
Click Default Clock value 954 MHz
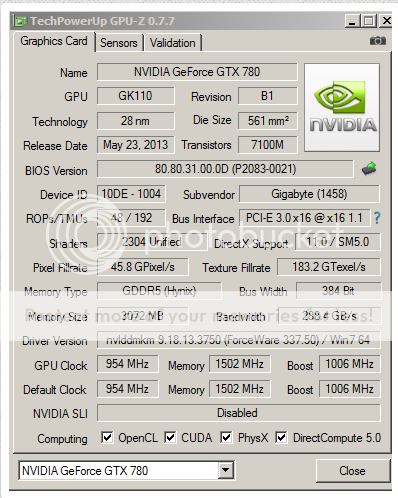127,389
